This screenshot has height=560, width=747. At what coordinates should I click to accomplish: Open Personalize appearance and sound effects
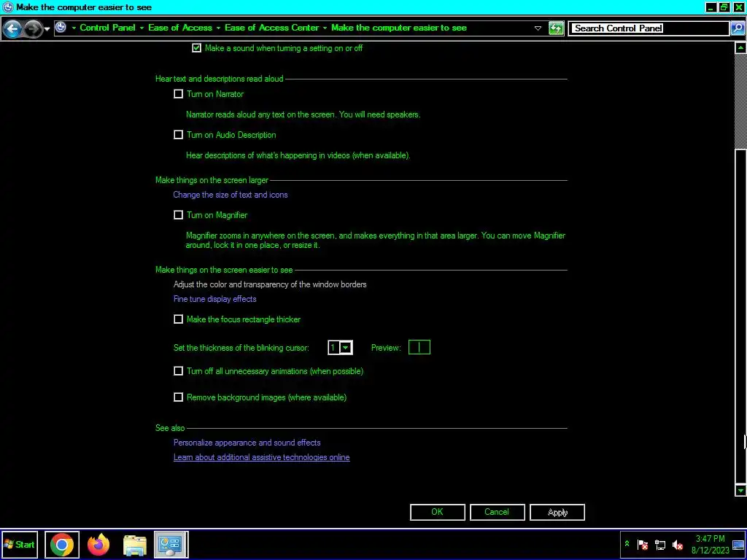tap(247, 443)
